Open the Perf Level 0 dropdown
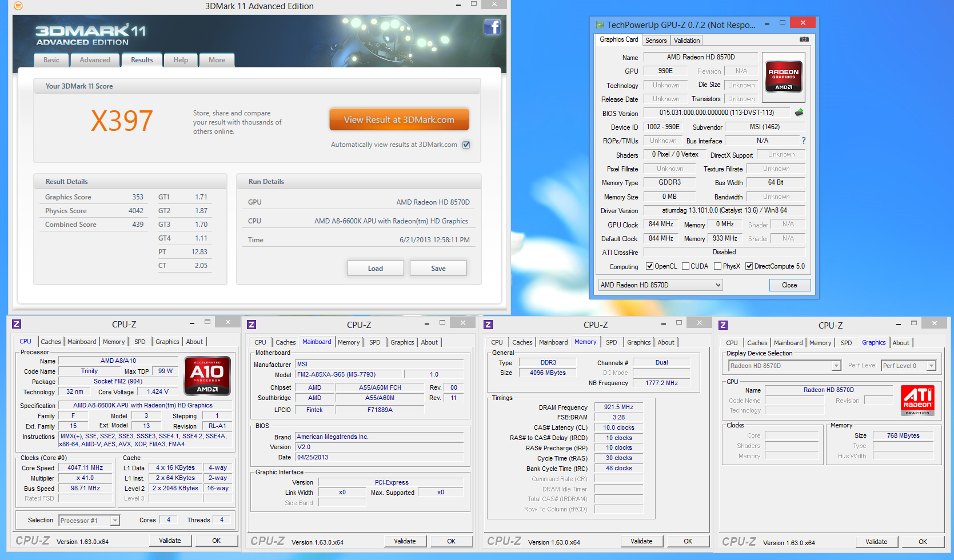This screenshot has width=954, height=560. (909, 366)
